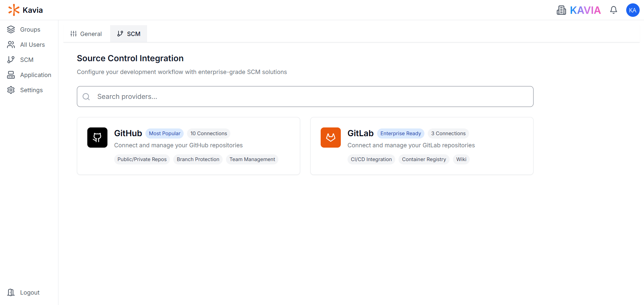Image resolution: width=644 pixels, height=305 pixels.
Task: Click the GitHub logo icon
Action: click(x=97, y=138)
